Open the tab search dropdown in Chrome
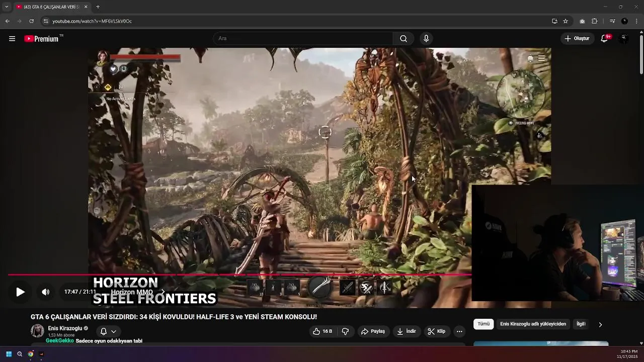Viewport: 644px width, 362px height. click(7, 7)
